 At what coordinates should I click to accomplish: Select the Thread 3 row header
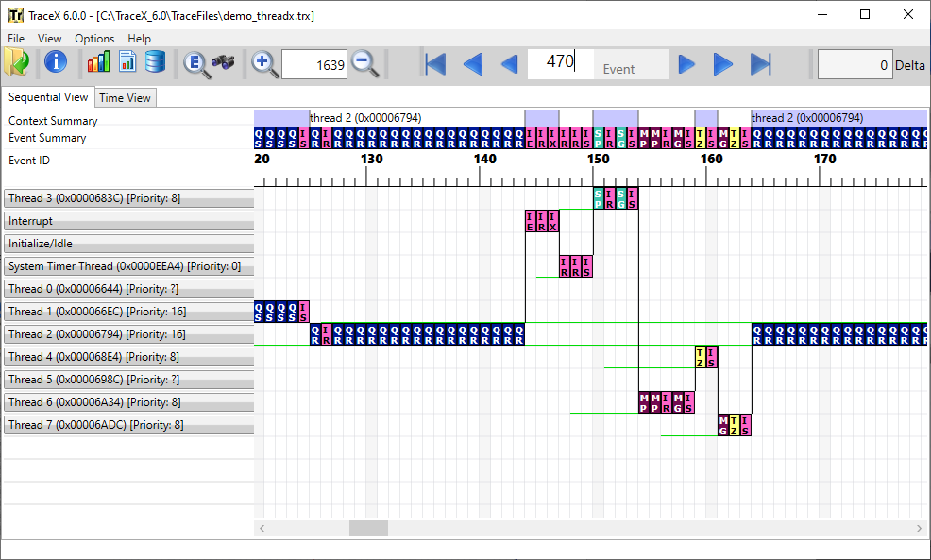coord(129,197)
